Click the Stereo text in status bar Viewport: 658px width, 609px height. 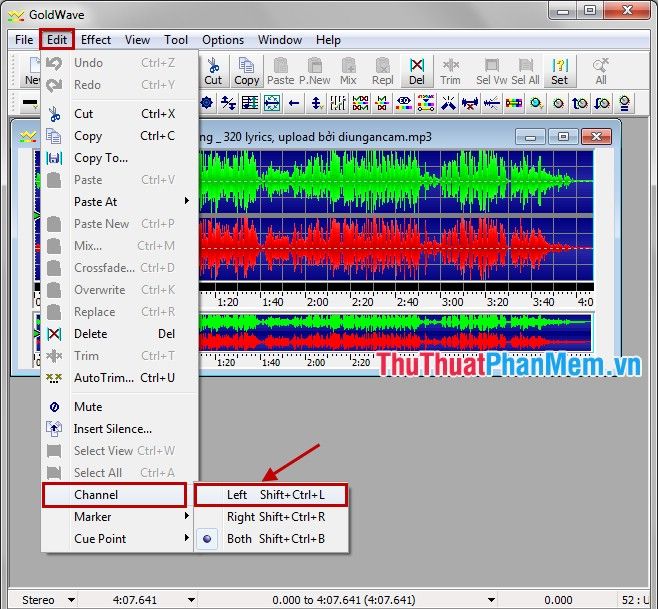(38, 600)
